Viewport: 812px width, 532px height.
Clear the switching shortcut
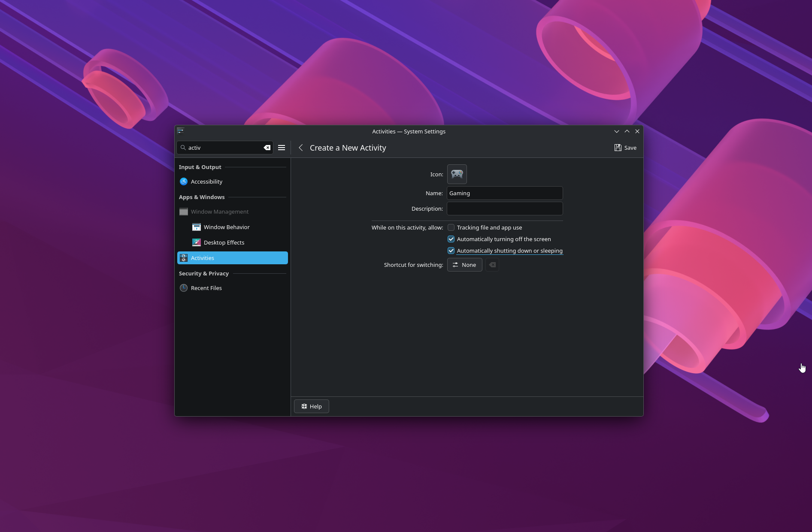tap(492, 265)
